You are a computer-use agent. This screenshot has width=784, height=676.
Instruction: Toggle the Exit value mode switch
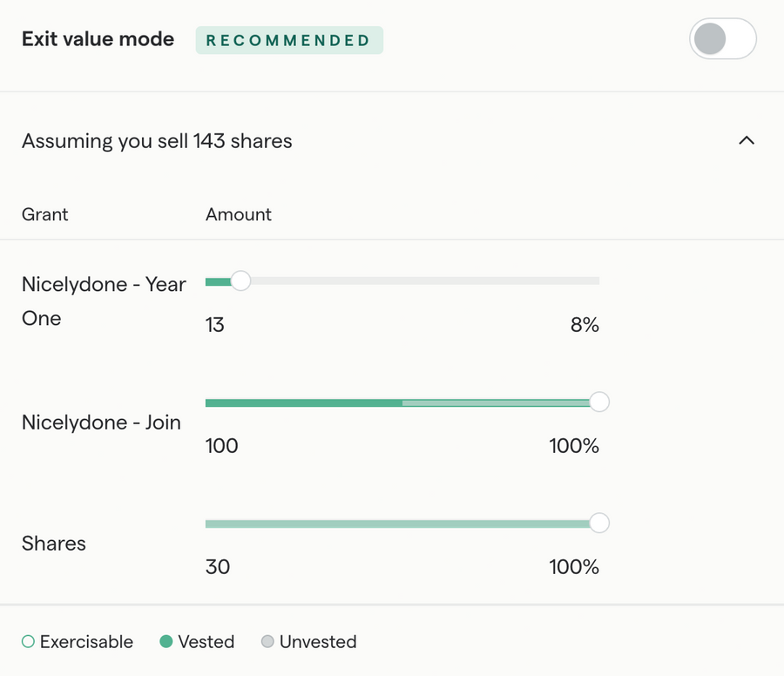click(722, 39)
